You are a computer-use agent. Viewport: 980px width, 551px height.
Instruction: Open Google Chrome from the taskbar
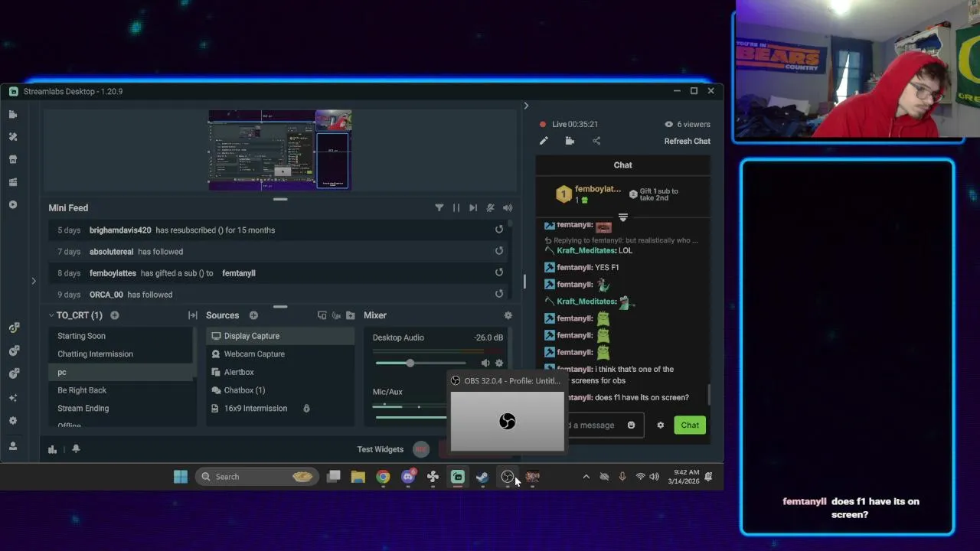pyautogui.click(x=383, y=477)
